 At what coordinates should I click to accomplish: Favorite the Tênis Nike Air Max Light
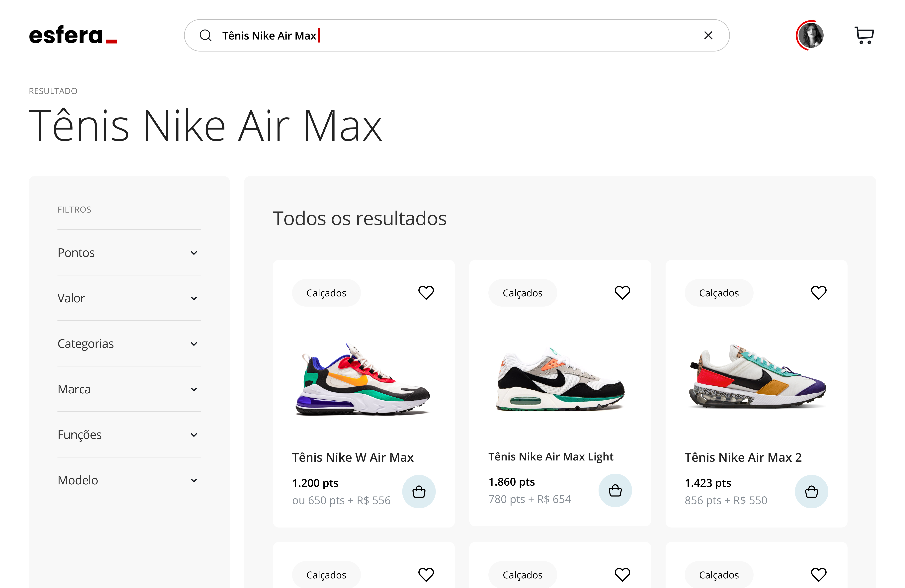622,292
